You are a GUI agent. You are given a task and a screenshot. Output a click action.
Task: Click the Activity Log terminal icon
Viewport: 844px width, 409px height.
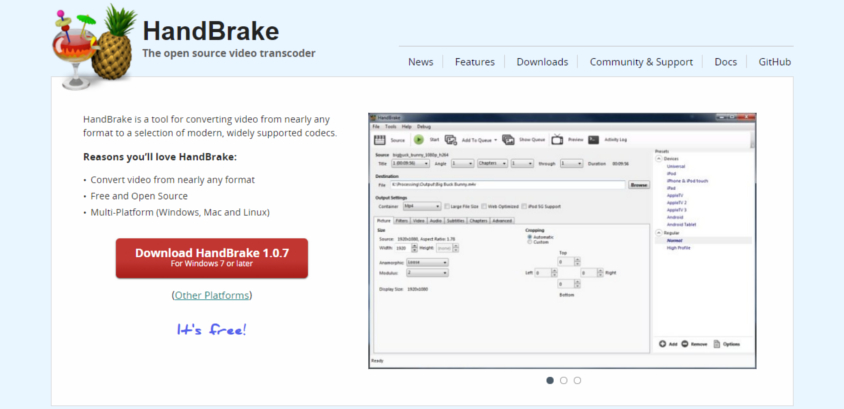(x=594, y=140)
